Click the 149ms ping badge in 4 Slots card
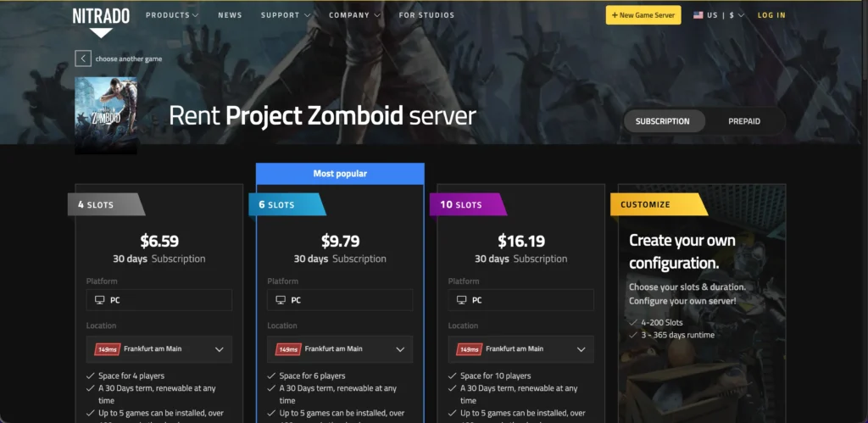This screenshot has width=868, height=423. click(x=108, y=349)
